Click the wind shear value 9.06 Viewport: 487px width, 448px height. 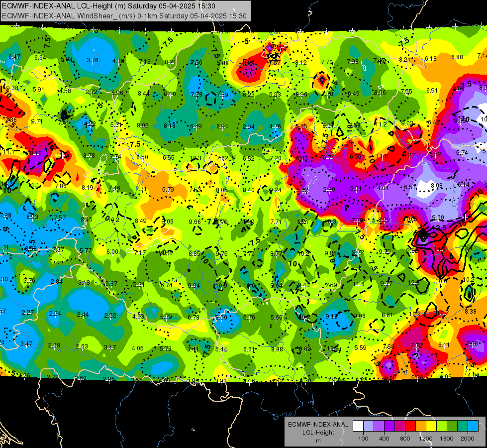(x=359, y=316)
